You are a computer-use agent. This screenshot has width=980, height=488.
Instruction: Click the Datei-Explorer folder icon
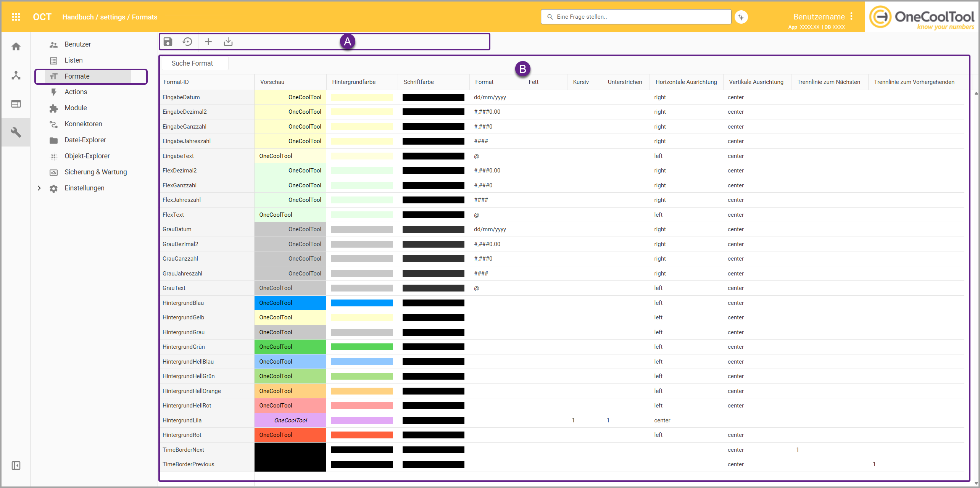tap(54, 140)
